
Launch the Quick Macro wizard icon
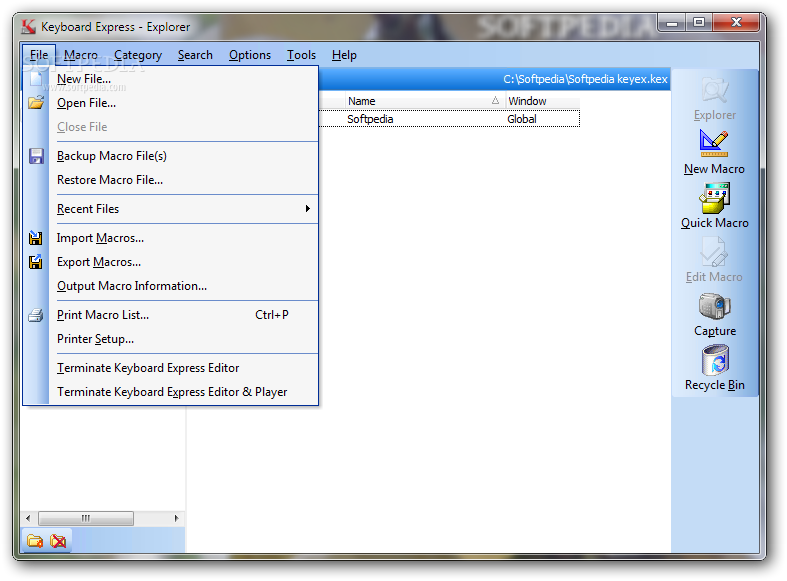[x=714, y=206]
